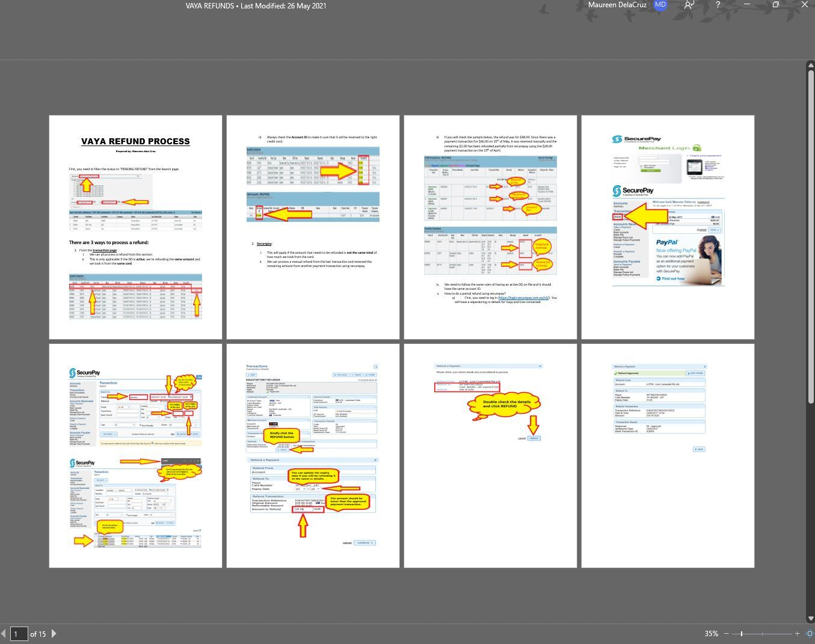This screenshot has height=644, width=815.
Task: Go to the next page arrow
Action: (x=54, y=633)
